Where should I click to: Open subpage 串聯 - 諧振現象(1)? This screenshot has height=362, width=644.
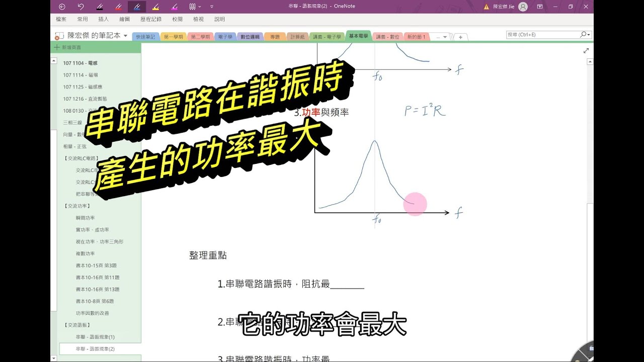pos(96,337)
